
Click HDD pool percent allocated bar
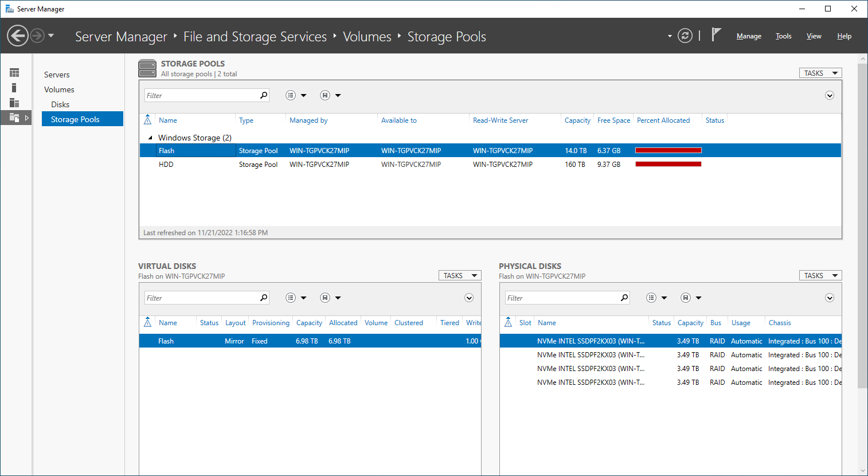click(668, 164)
